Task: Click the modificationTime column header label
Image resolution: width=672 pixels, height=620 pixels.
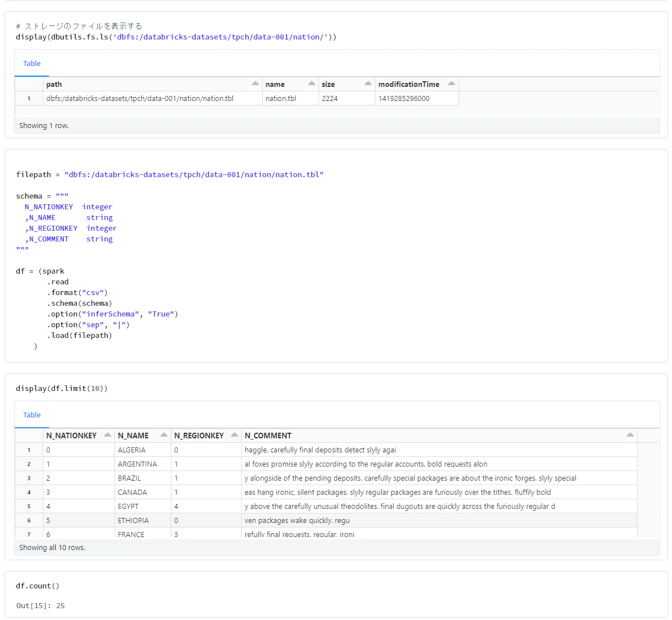Action: (409, 85)
